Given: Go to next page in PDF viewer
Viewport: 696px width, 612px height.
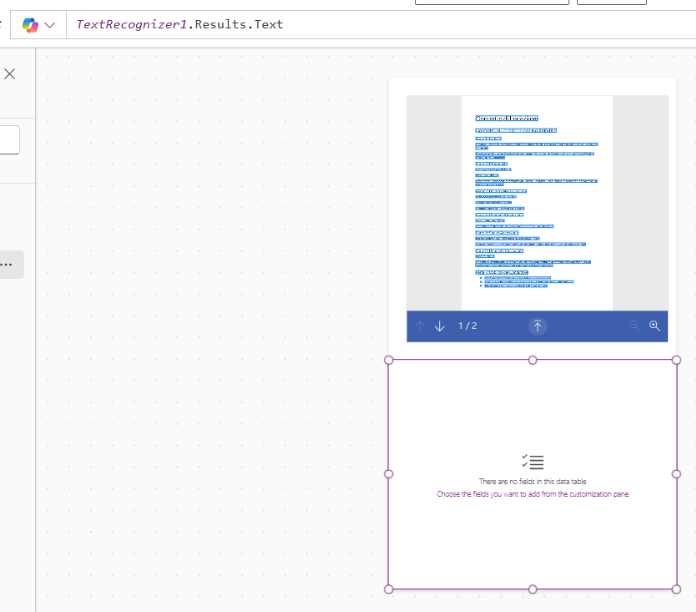Looking at the screenshot, I should 440,326.
